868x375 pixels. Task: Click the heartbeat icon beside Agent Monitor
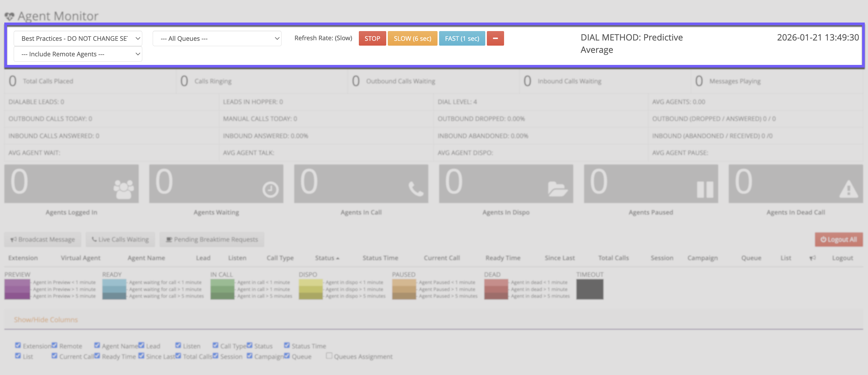(x=9, y=16)
